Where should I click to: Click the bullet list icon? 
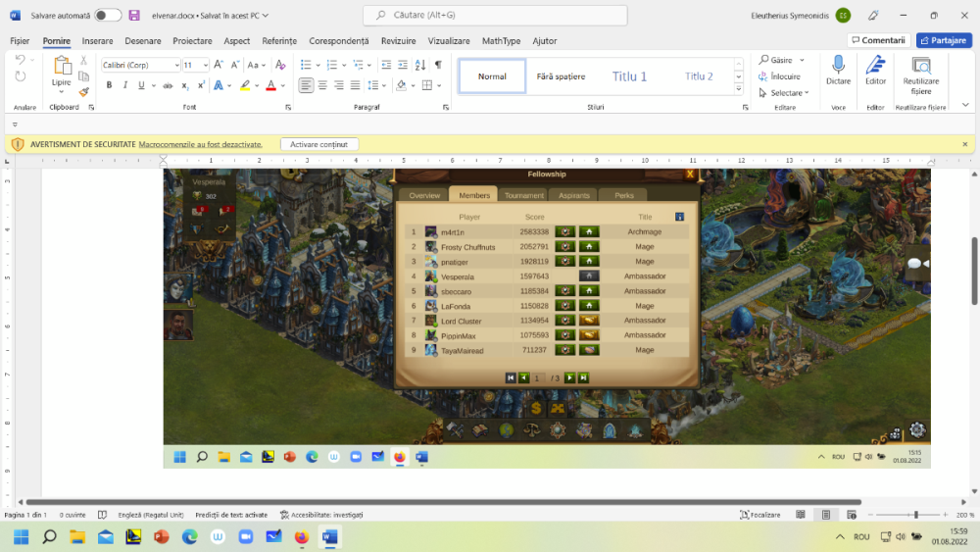[x=306, y=65]
